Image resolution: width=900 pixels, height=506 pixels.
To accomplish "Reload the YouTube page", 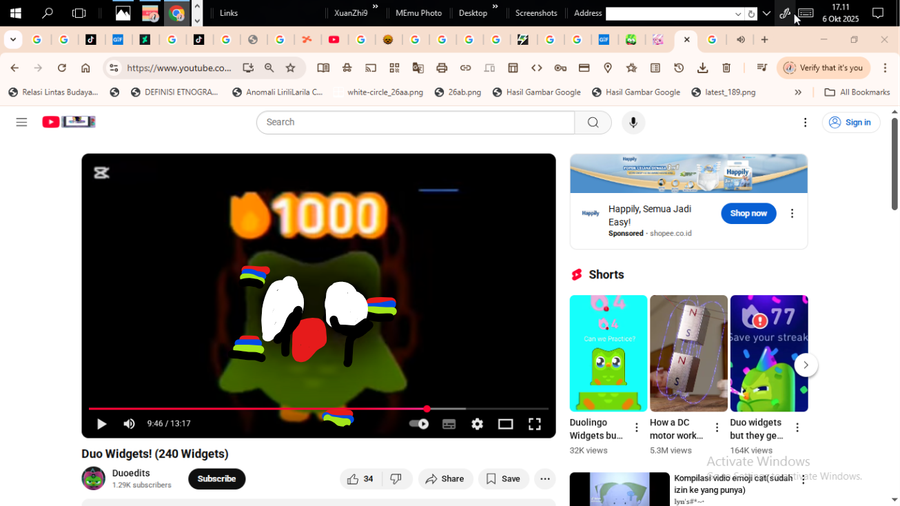I will point(62,68).
